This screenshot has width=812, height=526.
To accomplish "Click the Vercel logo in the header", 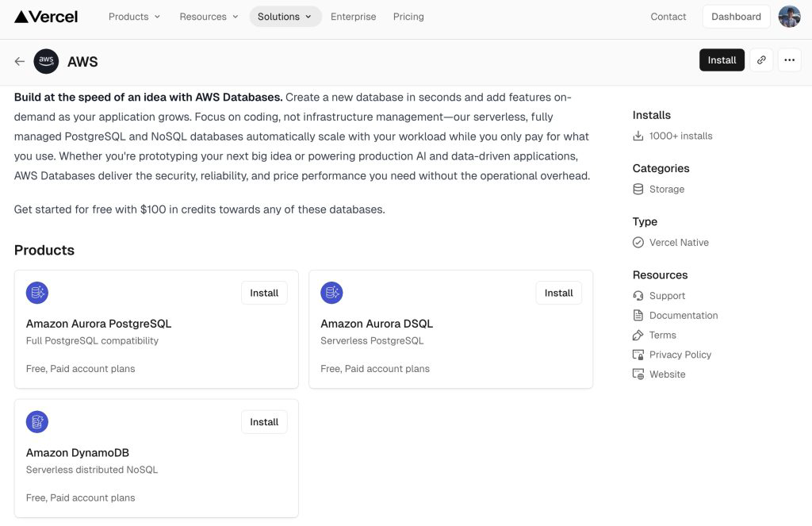I will click(46, 17).
